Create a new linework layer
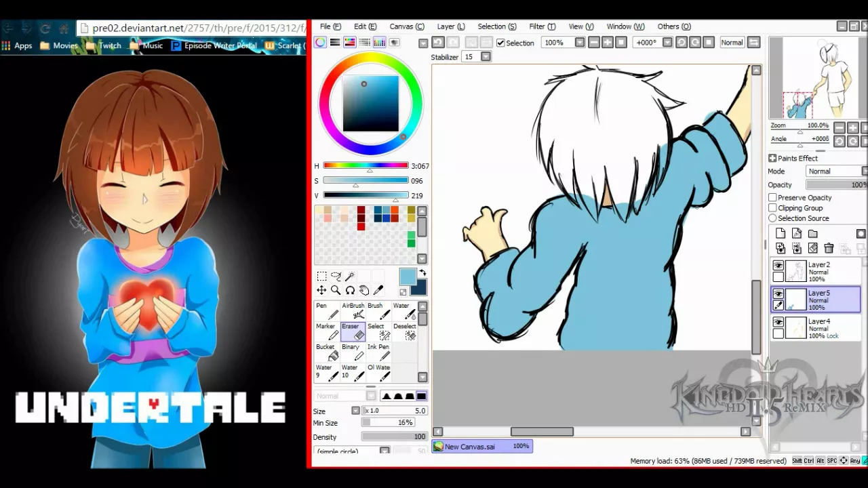868x488 pixels. click(x=797, y=234)
